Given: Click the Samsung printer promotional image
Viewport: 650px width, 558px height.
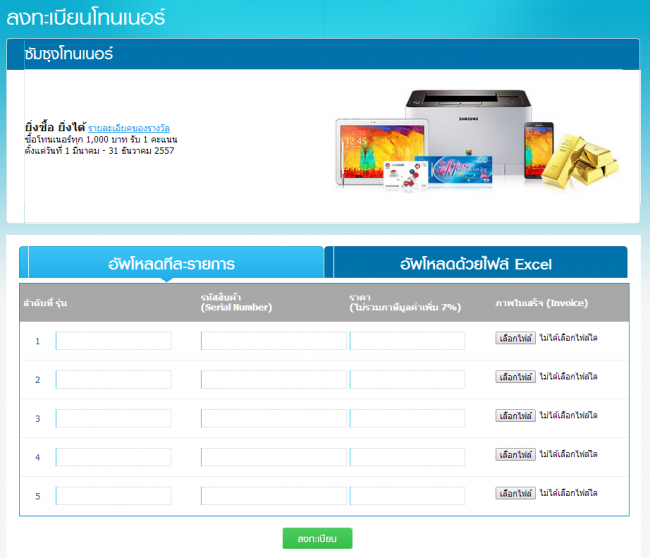Looking at the screenshot, I should pyautogui.click(x=477, y=140).
